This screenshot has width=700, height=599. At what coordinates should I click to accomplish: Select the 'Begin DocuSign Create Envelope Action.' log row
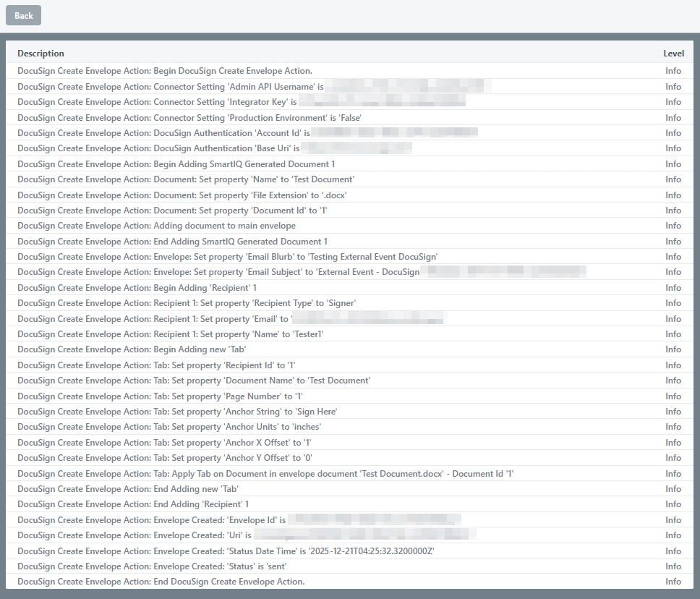pos(349,71)
